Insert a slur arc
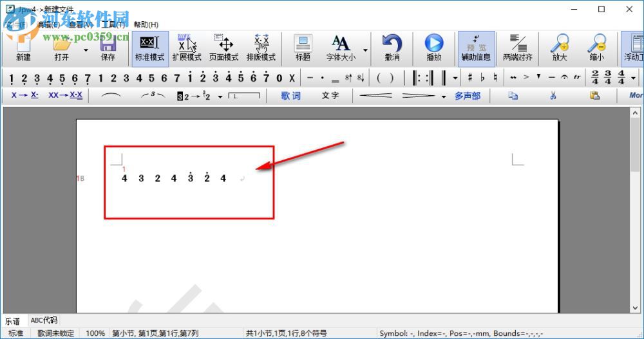Image resolution: width=644 pixels, height=339 pixels. [x=111, y=96]
